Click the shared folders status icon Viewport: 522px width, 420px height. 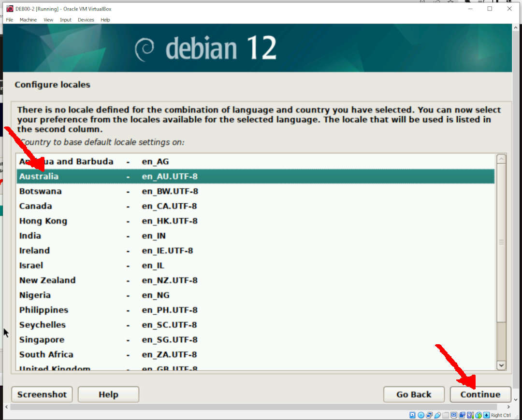[x=446, y=415]
